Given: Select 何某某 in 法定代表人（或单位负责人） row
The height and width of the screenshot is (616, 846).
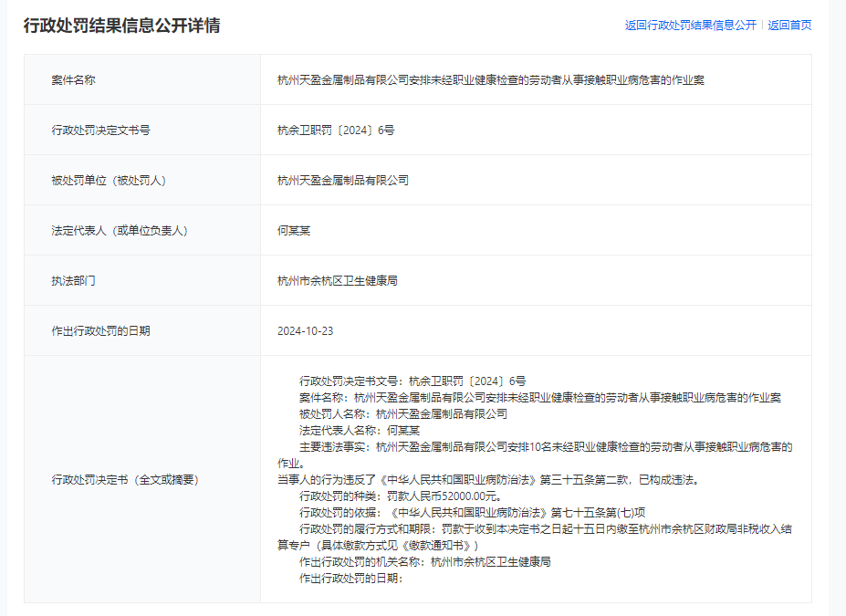Looking at the screenshot, I should (x=294, y=230).
